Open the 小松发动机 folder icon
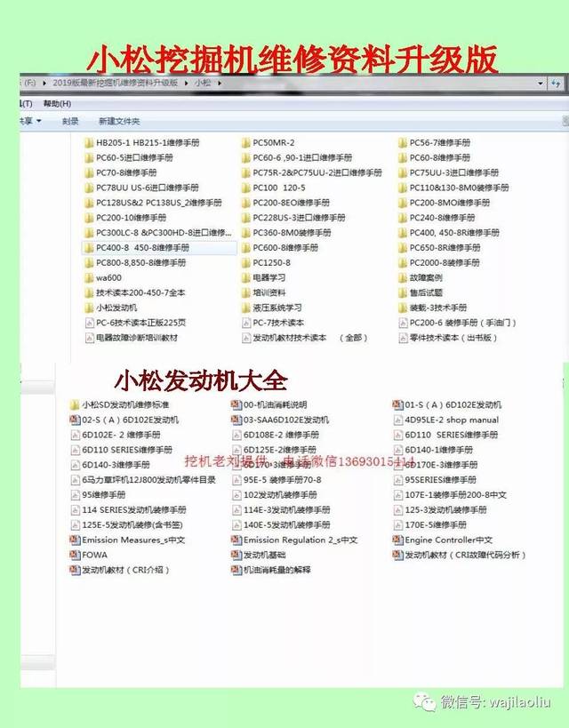 89,308
